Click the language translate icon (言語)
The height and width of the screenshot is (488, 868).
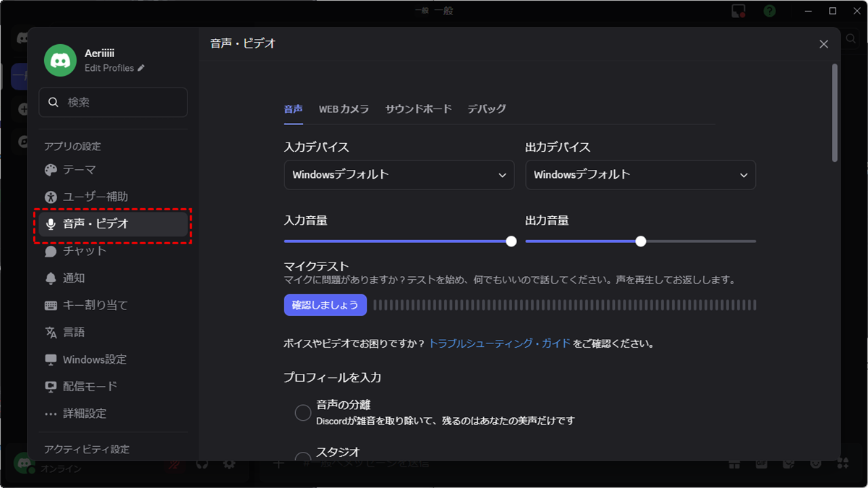51,333
